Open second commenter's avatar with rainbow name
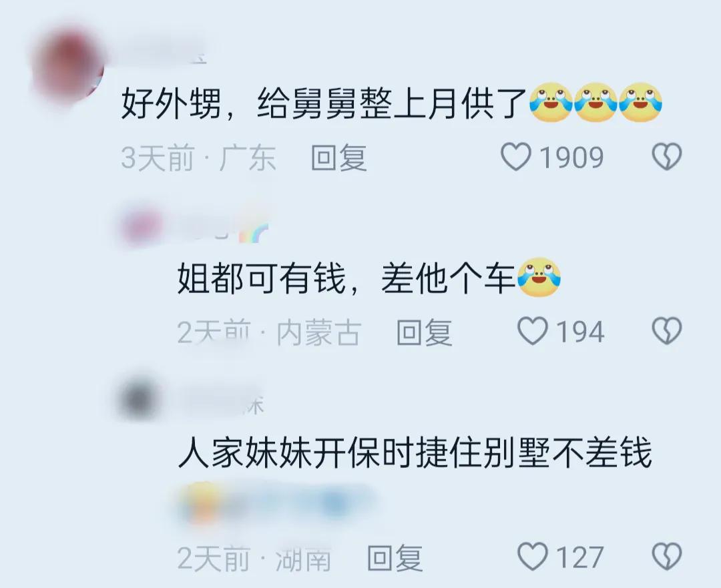The height and width of the screenshot is (588, 721). [x=142, y=226]
